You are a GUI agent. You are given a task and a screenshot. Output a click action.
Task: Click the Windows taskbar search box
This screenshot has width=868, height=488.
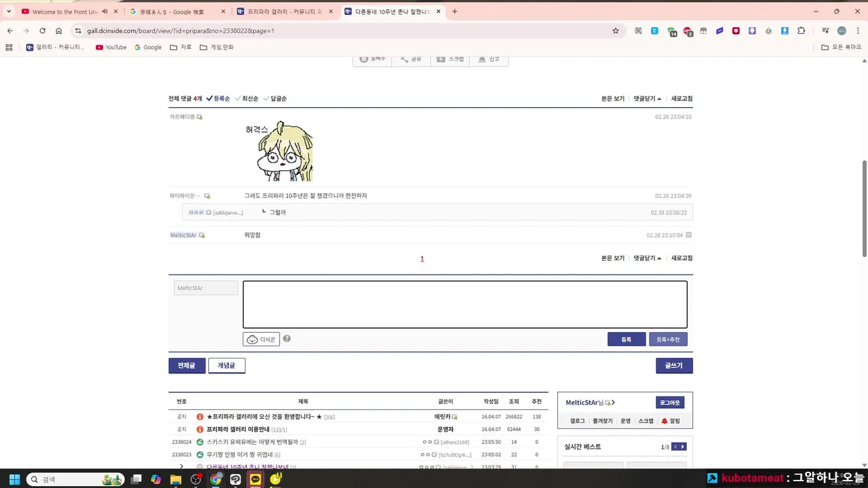tap(75, 479)
